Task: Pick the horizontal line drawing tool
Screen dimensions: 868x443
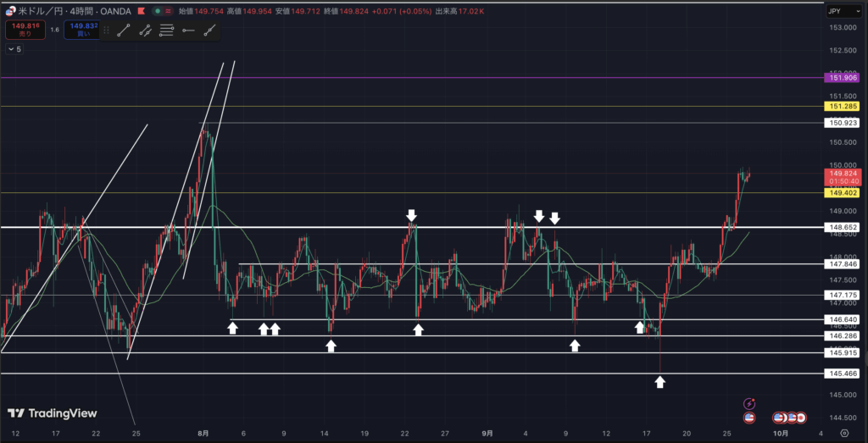Action: click(188, 30)
